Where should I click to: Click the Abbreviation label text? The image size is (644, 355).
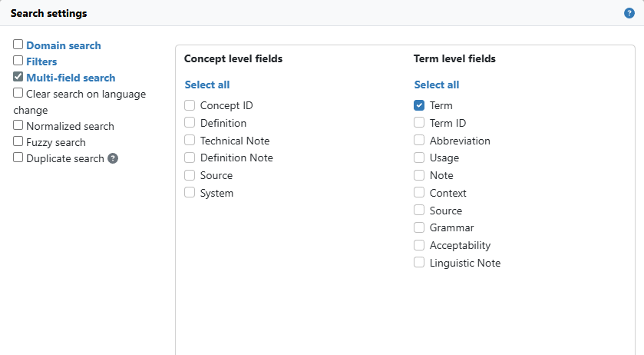(x=460, y=141)
